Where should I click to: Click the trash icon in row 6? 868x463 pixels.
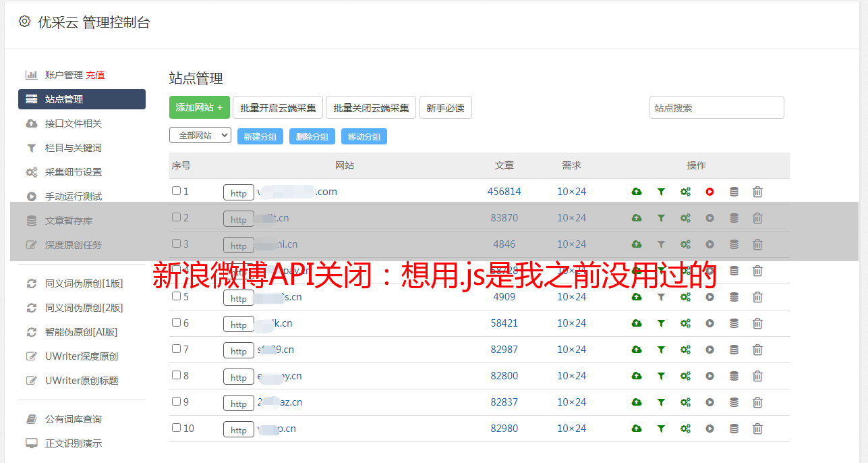[x=757, y=323]
